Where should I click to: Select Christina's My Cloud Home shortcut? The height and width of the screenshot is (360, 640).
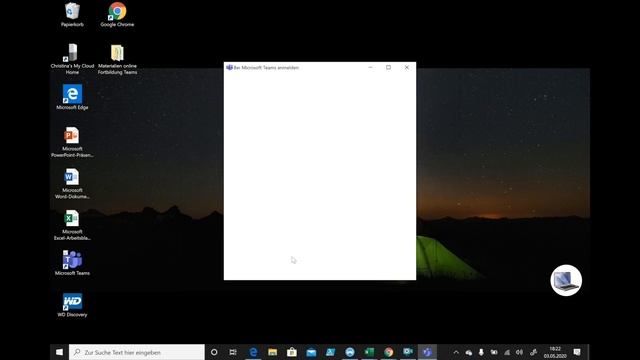tap(72, 59)
